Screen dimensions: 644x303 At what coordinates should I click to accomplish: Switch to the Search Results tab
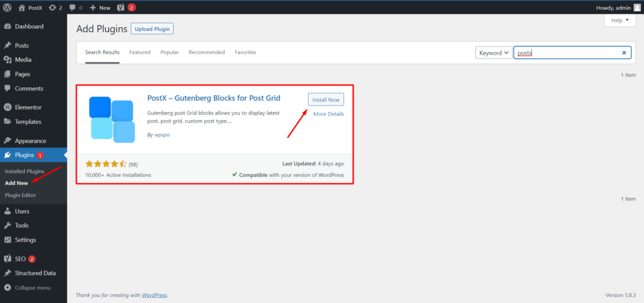(103, 53)
